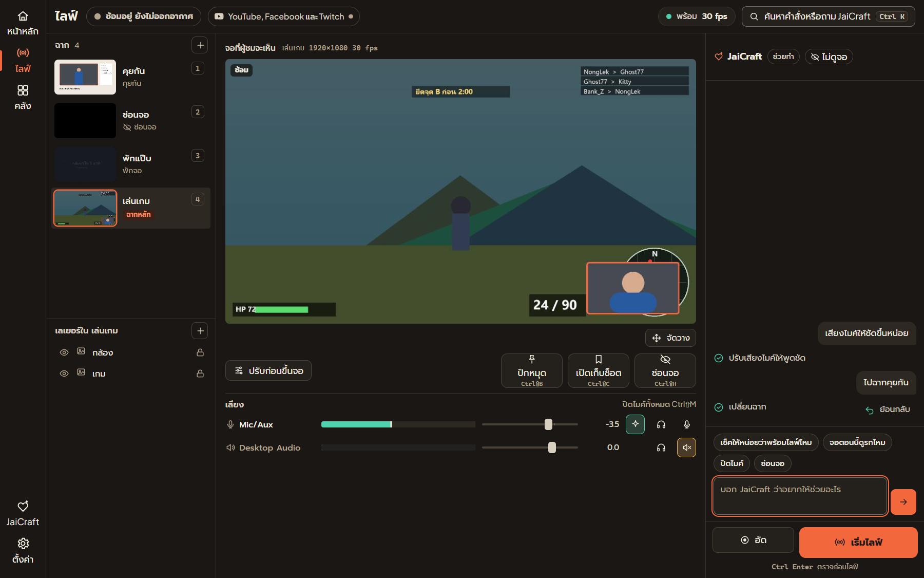Toggle noise enhancement sparkle on Mic/Aux

(635, 424)
